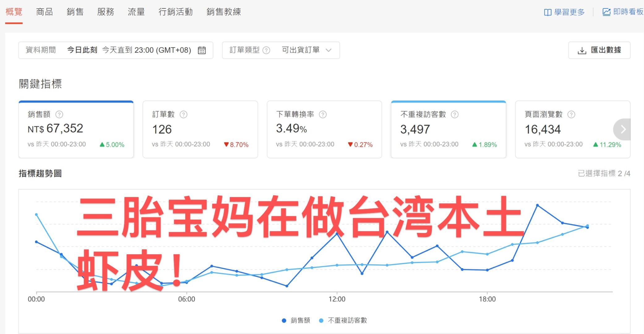Click the 00:00 visitor data point
The image size is (644, 334).
(x=36, y=214)
